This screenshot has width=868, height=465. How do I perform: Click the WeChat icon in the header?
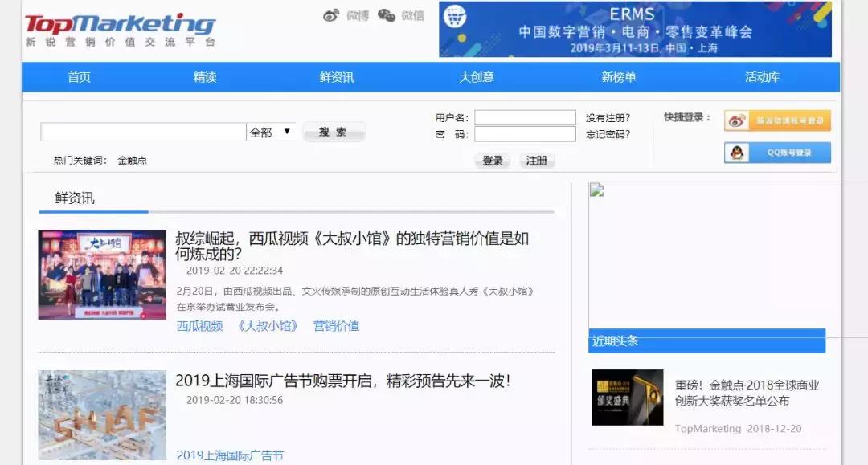[387, 16]
